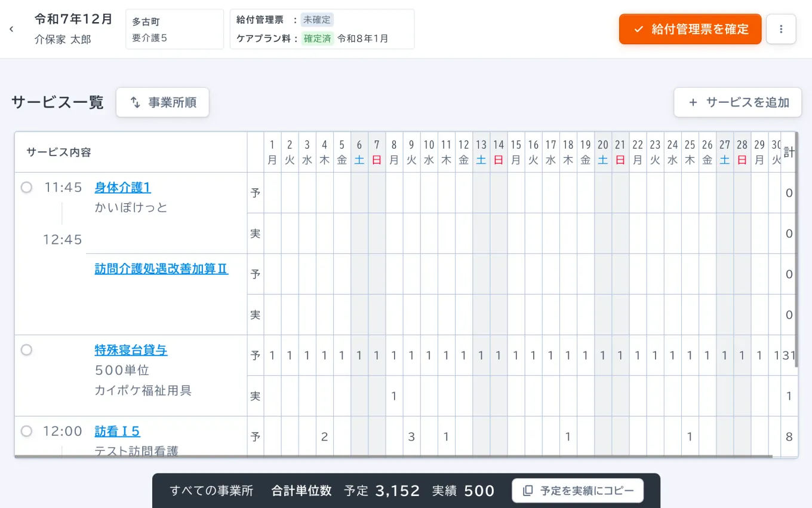
Task: Click the サービスを追加 button
Action: (738, 102)
